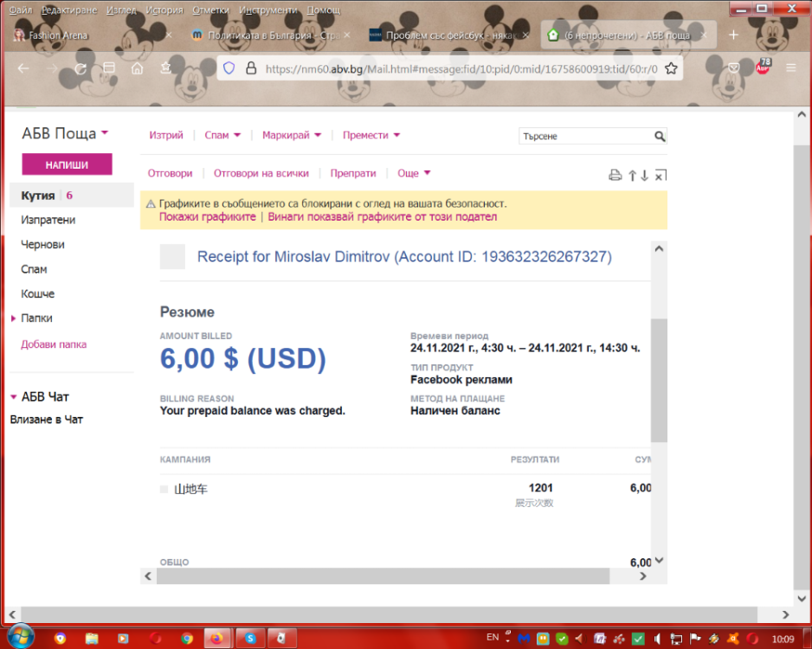The image size is (812, 649).
Task: Open the Файл menu
Action: point(20,10)
